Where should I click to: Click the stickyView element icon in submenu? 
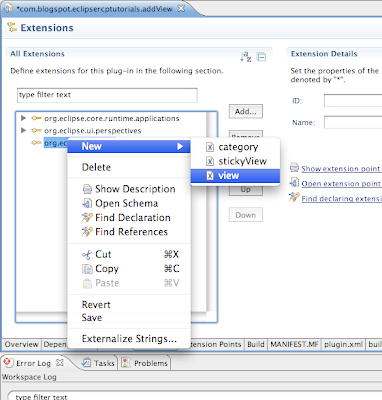(x=210, y=161)
